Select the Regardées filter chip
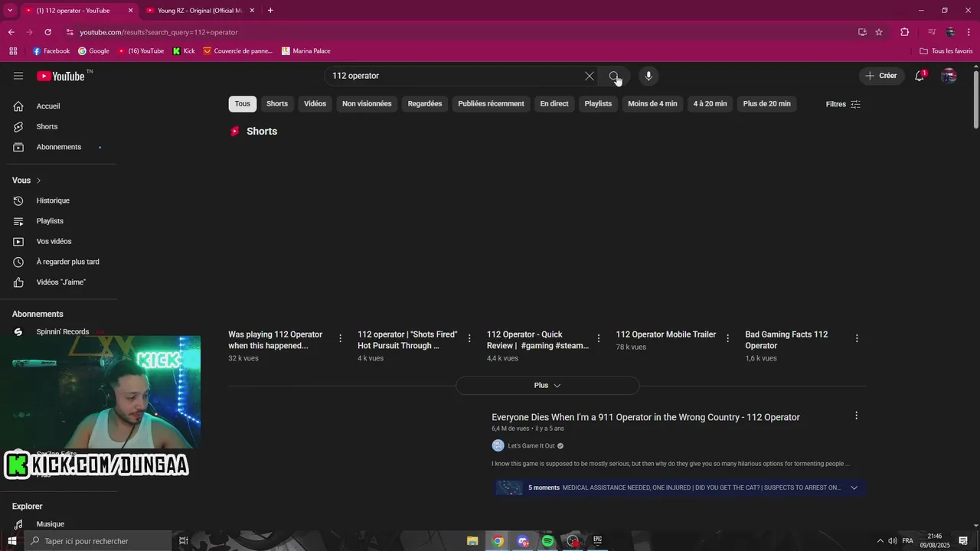Viewport: 980px width, 551px height. click(x=425, y=104)
